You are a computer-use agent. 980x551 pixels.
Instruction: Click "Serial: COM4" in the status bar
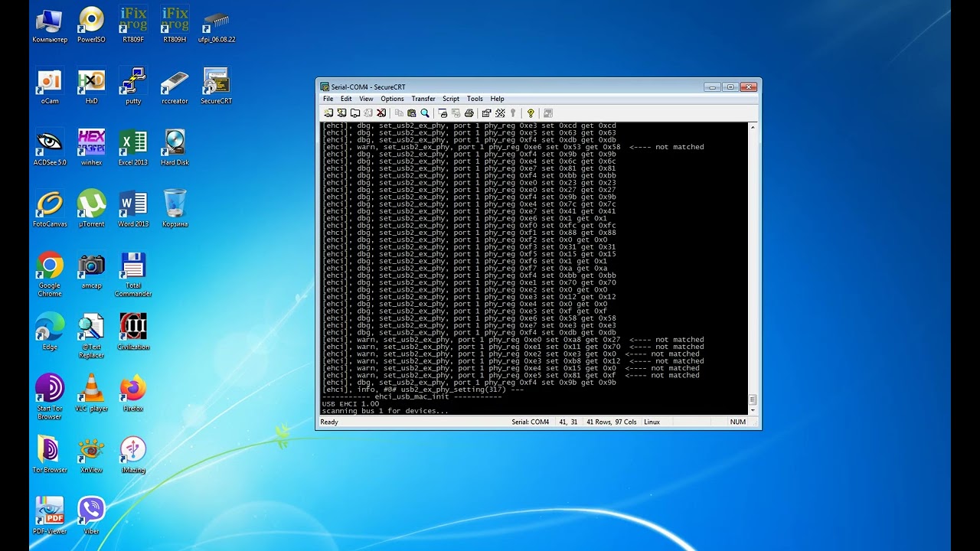(x=531, y=422)
